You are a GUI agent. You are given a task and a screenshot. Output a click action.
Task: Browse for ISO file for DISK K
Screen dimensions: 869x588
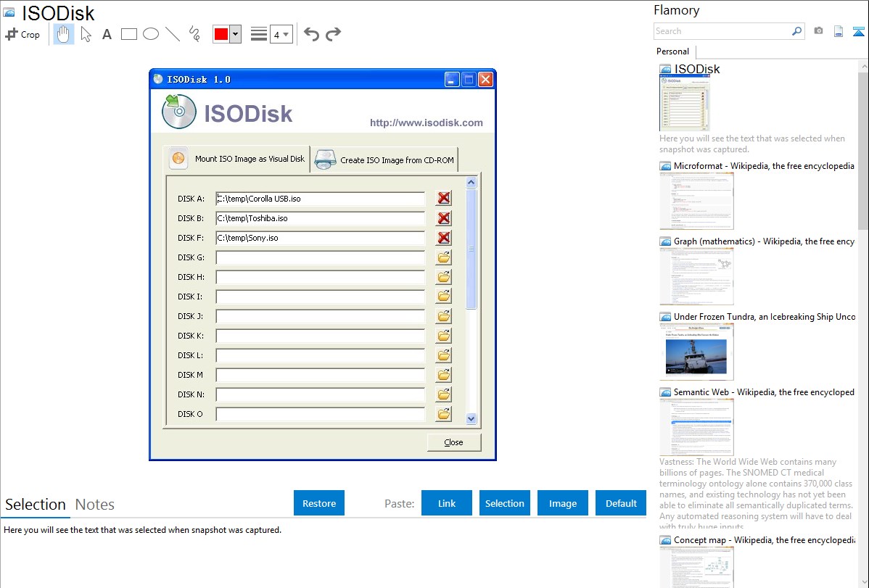[443, 335]
